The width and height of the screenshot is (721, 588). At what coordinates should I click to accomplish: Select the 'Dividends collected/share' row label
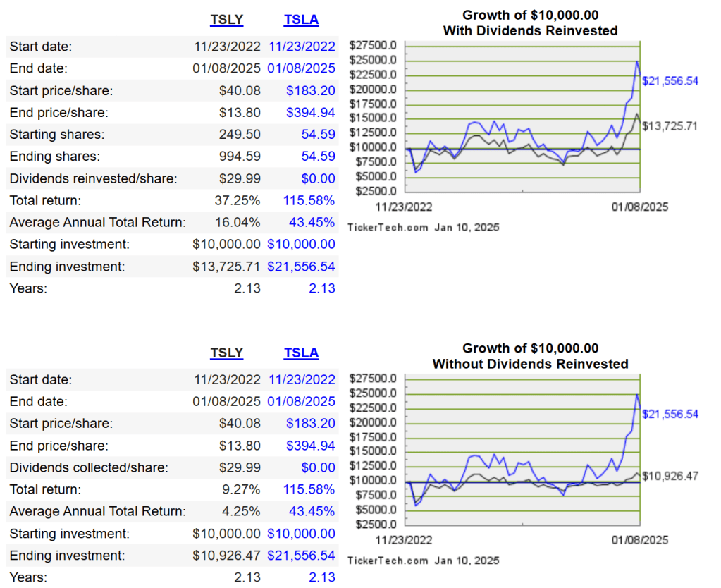[x=89, y=467]
